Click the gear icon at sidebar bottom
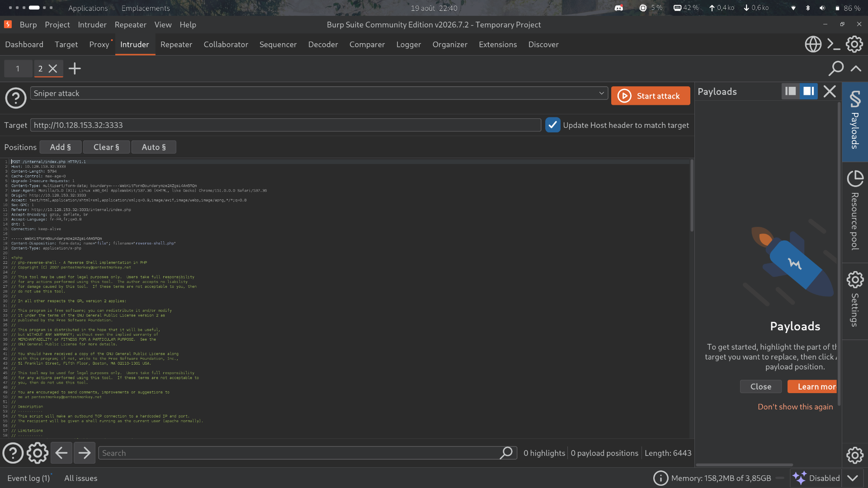The width and height of the screenshot is (868, 488). click(x=855, y=455)
